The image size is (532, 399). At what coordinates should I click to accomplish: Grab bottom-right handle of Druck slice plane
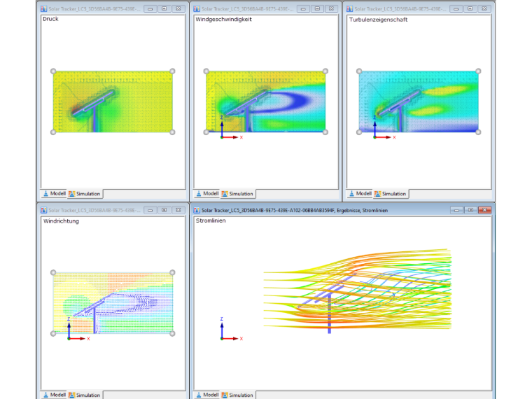click(x=172, y=132)
